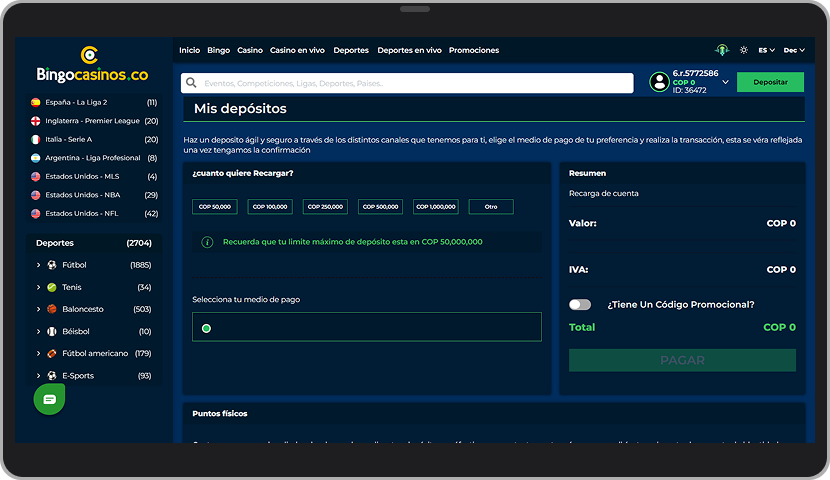
Task: Click the Bingocasinos.co logo
Action: pyautogui.click(x=91, y=66)
